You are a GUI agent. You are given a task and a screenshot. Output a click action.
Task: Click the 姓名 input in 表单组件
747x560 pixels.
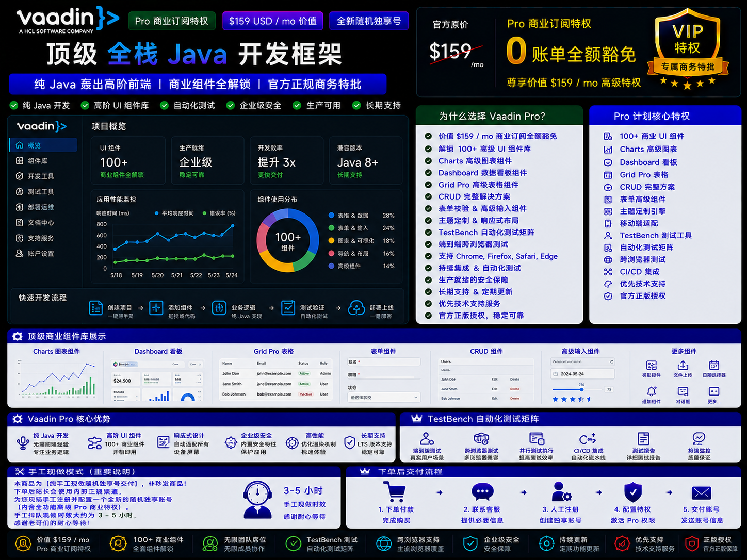[x=384, y=362]
